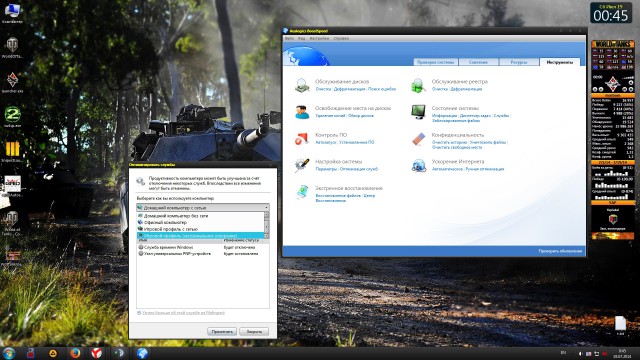Click 'Поиск ошибок' disk link
This screenshot has width=640, height=360.
tap(382, 89)
